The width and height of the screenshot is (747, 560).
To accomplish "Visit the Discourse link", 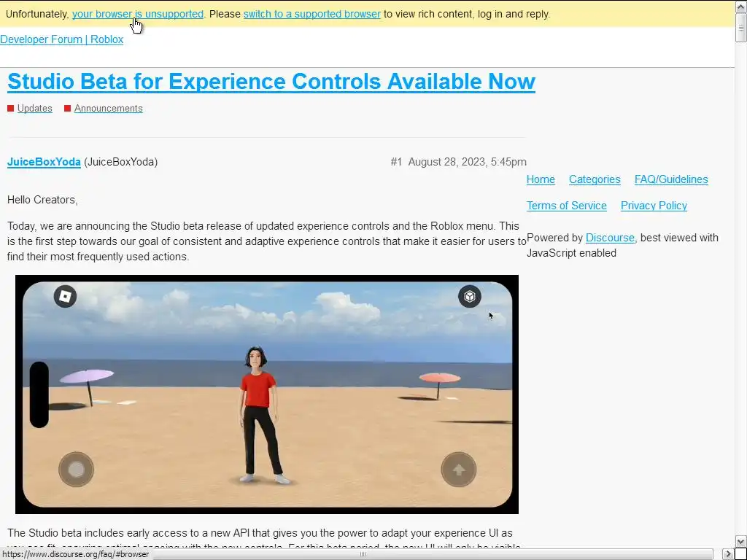I will [610, 238].
